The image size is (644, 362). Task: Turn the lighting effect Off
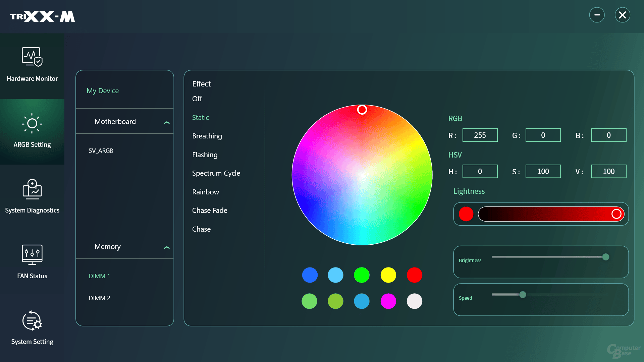(197, 99)
